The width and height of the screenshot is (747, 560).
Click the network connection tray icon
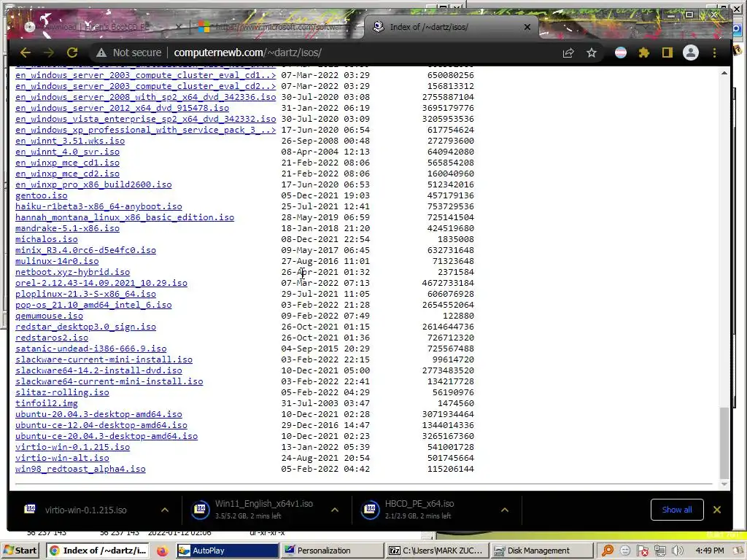659,551
